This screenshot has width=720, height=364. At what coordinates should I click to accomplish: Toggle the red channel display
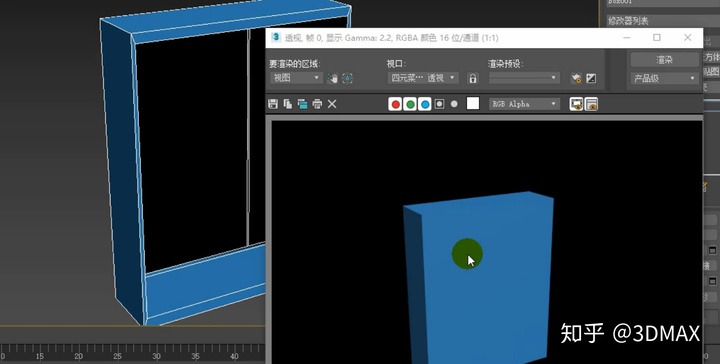(395, 104)
